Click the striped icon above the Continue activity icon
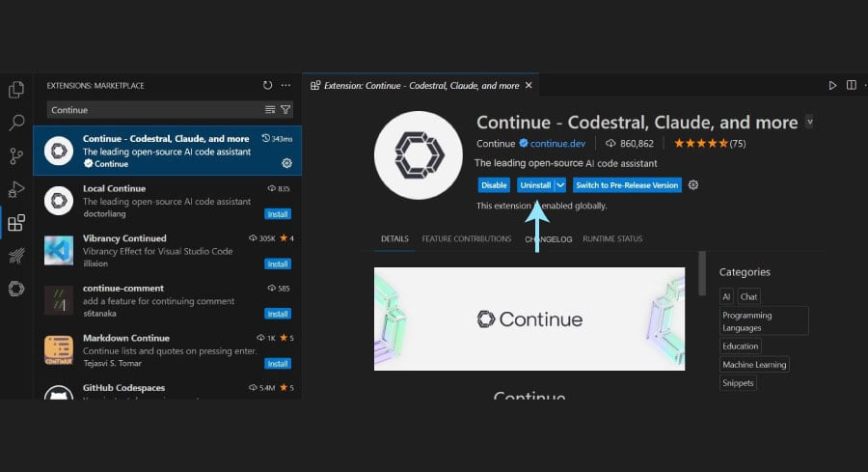 pyautogui.click(x=16, y=256)
